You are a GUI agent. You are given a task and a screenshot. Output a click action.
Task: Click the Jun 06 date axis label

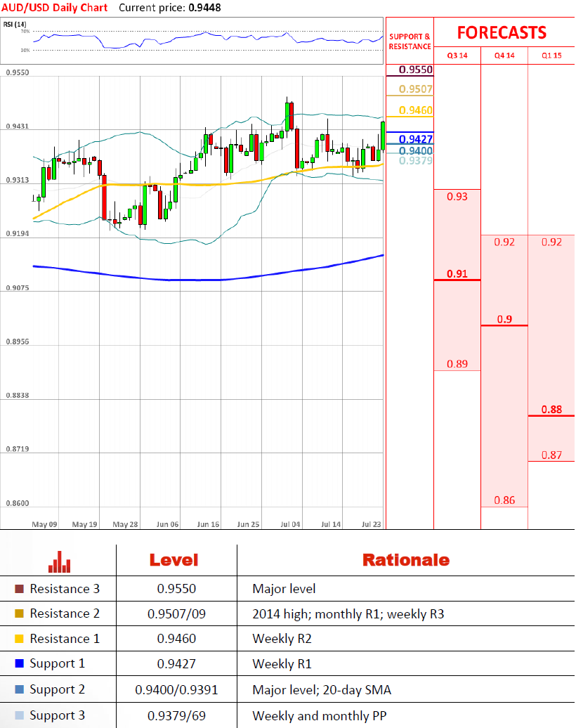168,524
